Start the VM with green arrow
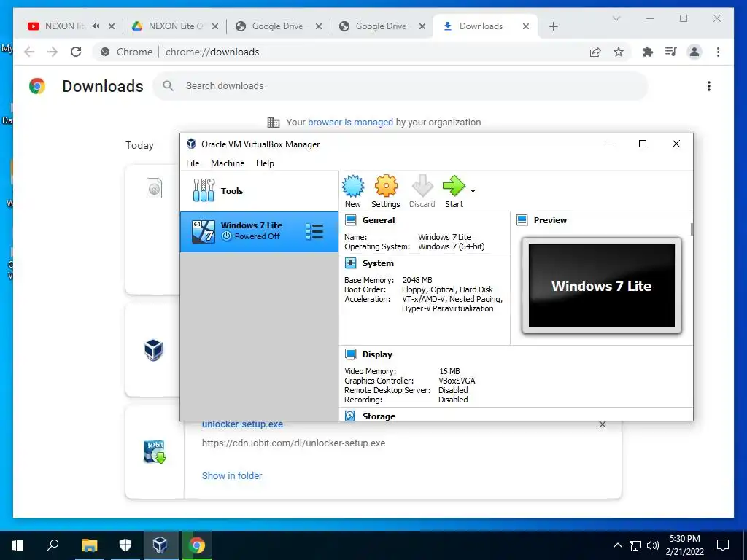The height and width of the screenshot is (560, 747). [454, 186]
